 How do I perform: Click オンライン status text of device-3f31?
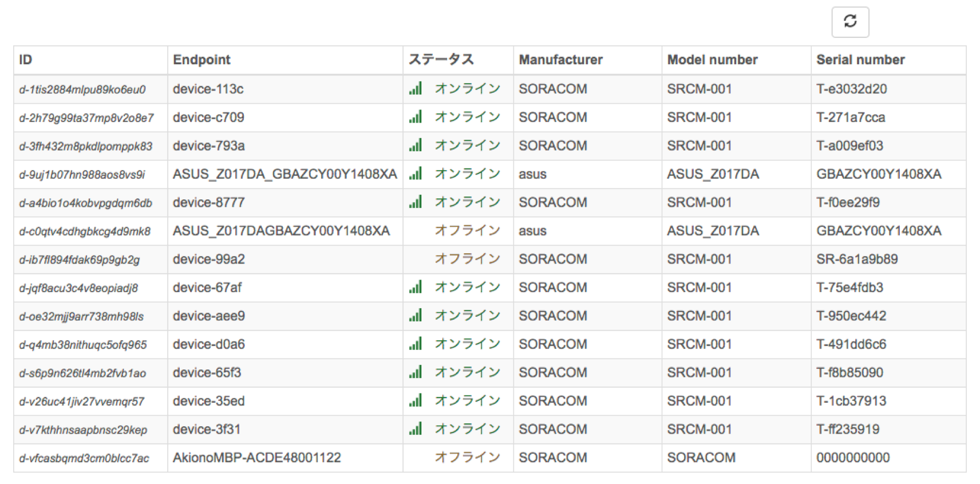(468, 429)
